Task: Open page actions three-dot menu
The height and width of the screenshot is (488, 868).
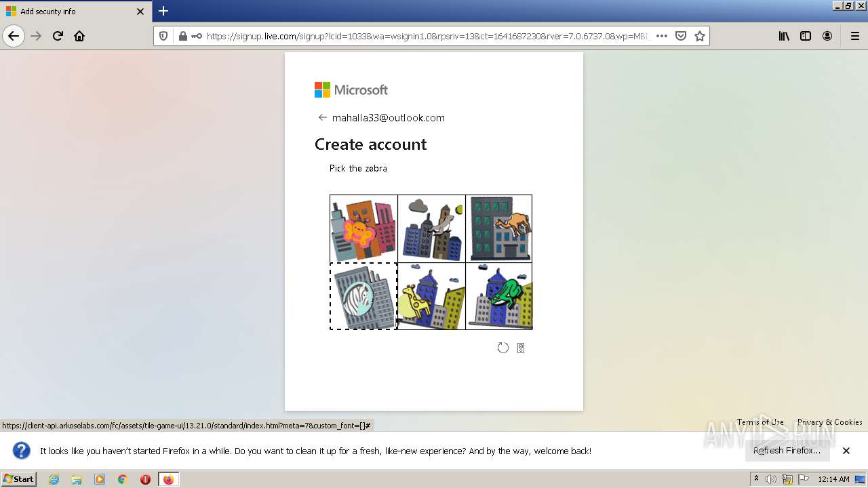Action: (x=662, y=36)
